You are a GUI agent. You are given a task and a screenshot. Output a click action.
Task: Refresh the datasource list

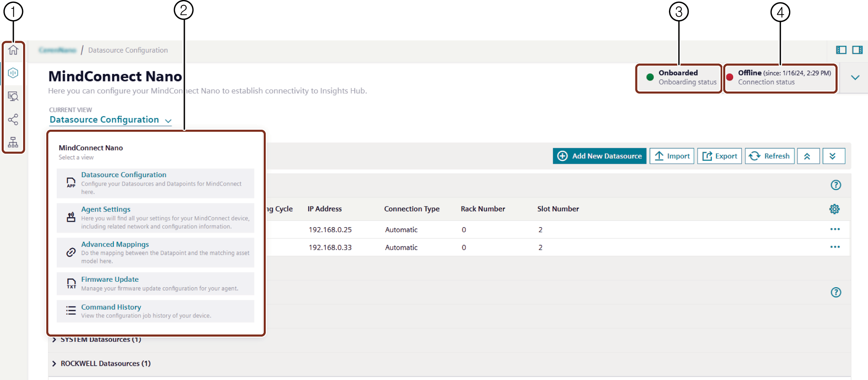[x=770, y=156]
